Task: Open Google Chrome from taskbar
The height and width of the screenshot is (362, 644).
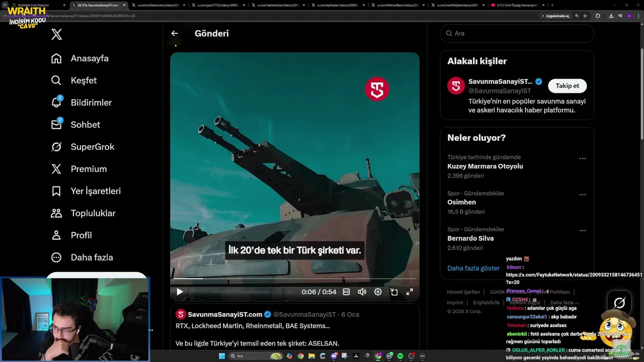Action: point(301,356)
